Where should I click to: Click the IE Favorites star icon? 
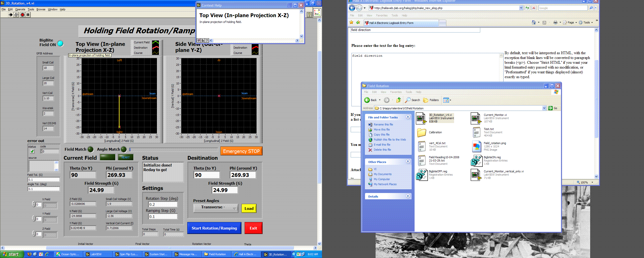(x=351, y=22)
